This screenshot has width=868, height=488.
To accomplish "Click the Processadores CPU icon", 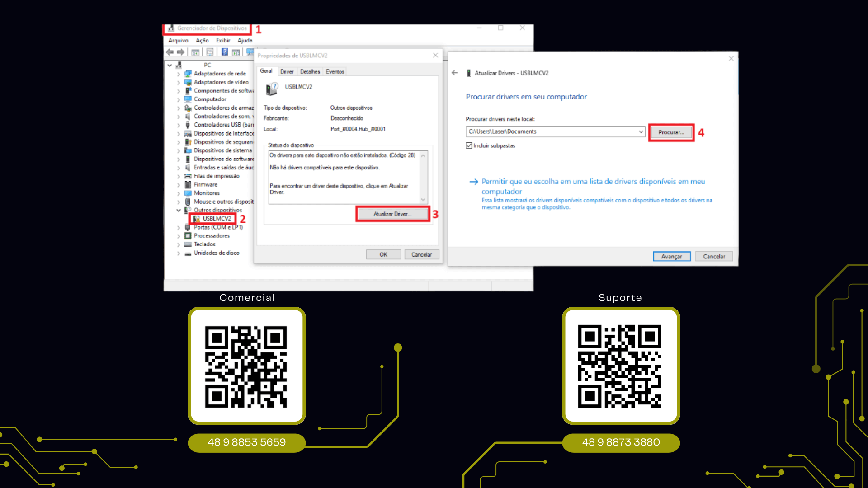I will point(188,236).
